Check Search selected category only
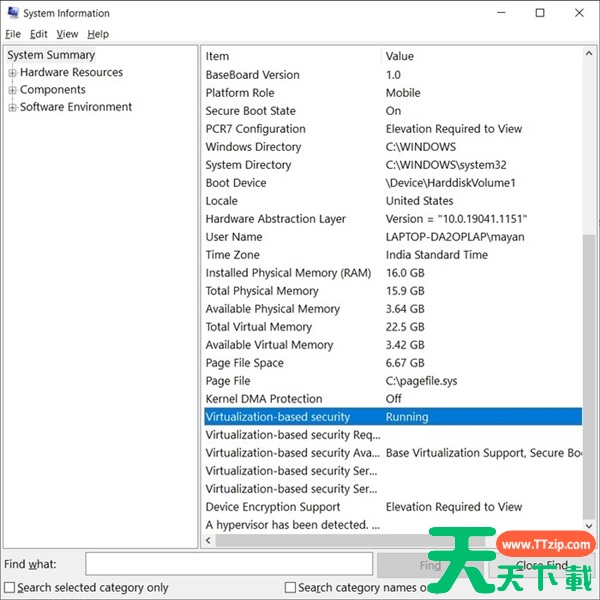This screenshot has width=600, height=600. (10, 587)
